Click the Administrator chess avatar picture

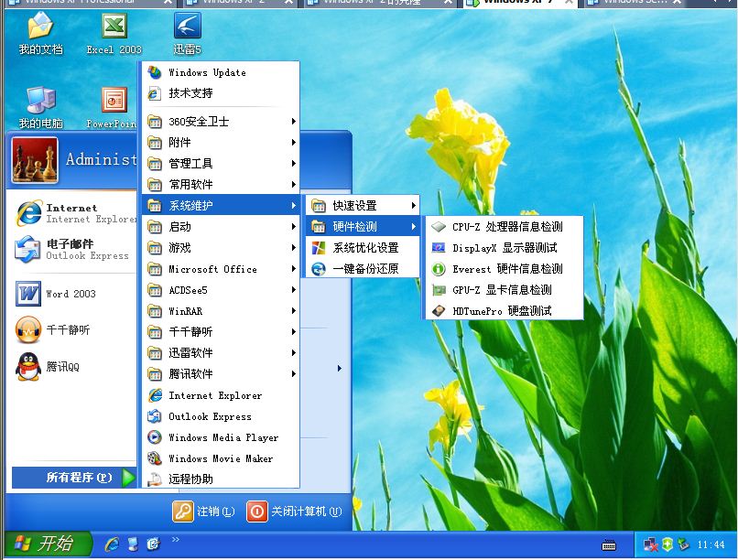pos(35,160)
